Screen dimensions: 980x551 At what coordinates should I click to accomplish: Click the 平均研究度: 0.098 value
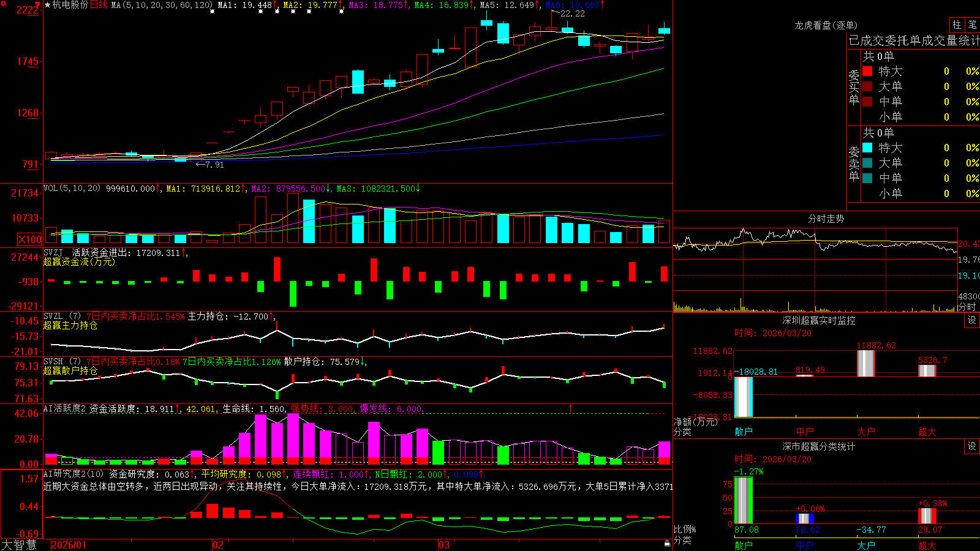click(x=241, y=474)
